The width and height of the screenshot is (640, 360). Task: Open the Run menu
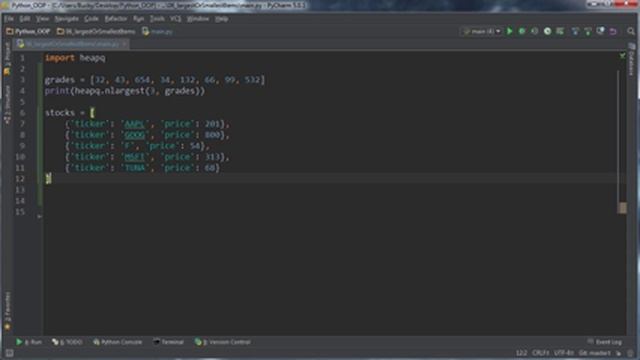click(139, 19)
